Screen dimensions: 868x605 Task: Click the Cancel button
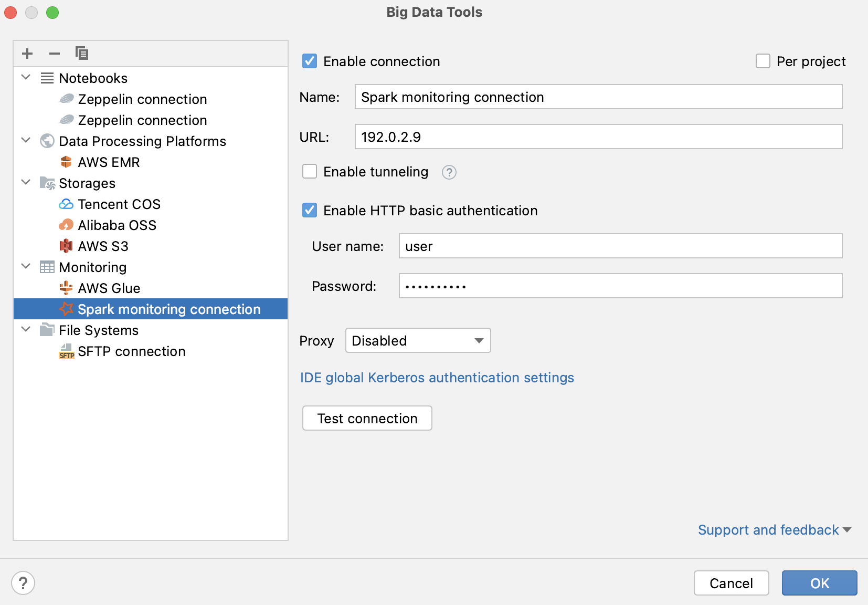pos(731,583)
